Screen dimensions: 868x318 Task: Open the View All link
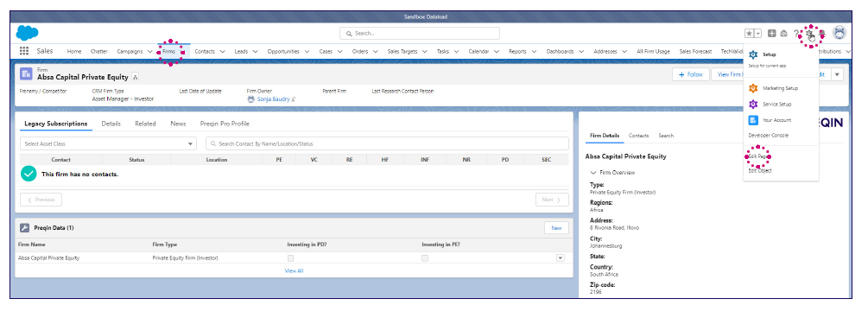294,271
